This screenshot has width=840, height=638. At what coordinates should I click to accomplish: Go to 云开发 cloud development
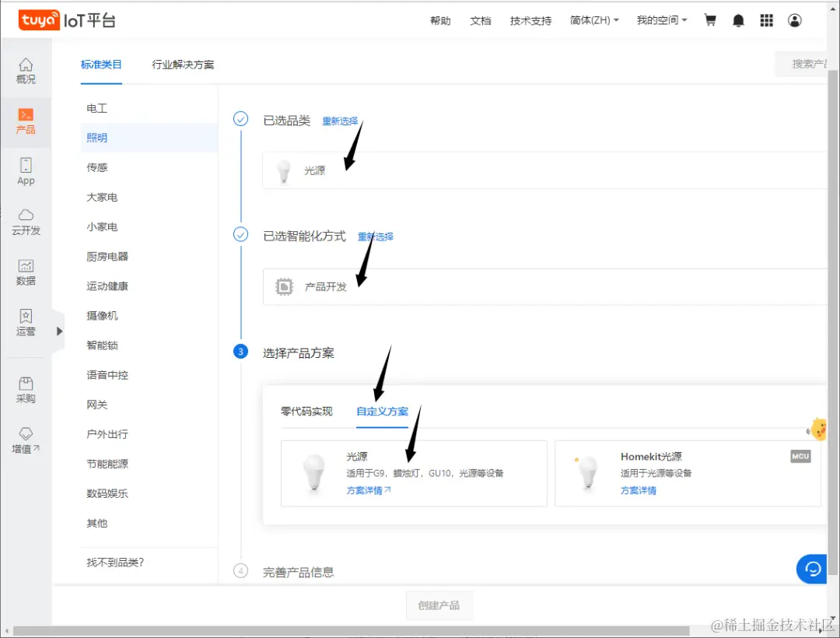26,223
